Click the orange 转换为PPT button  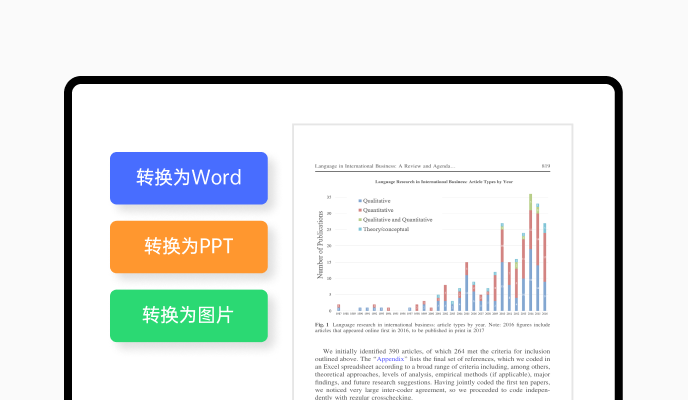(189, 247)
